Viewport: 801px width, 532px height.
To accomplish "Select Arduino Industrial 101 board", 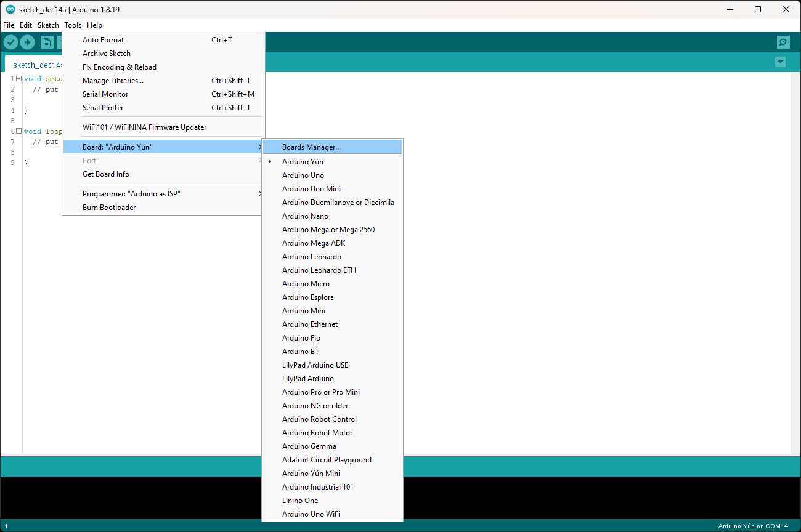I will (332, 487).
